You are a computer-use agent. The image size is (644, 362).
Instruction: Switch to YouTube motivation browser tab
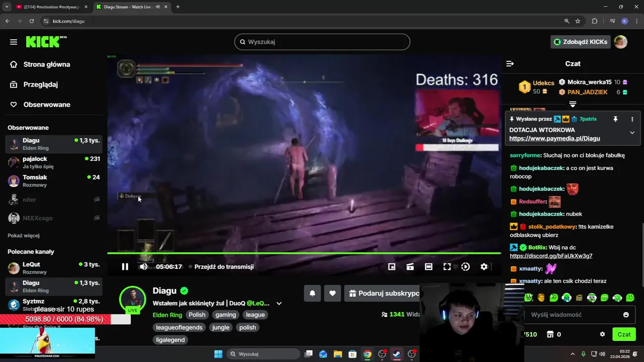(51, 7)
